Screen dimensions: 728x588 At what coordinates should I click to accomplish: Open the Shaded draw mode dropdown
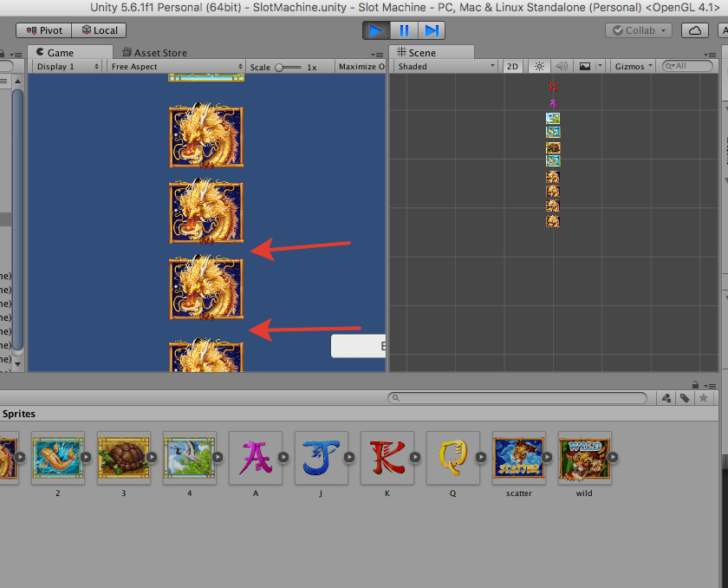445,67
